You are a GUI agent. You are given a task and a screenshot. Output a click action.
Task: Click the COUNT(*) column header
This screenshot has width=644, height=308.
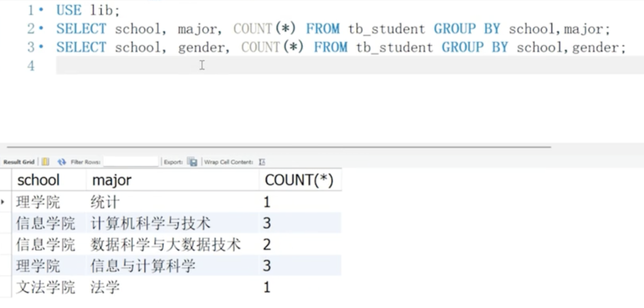(299, 180)
